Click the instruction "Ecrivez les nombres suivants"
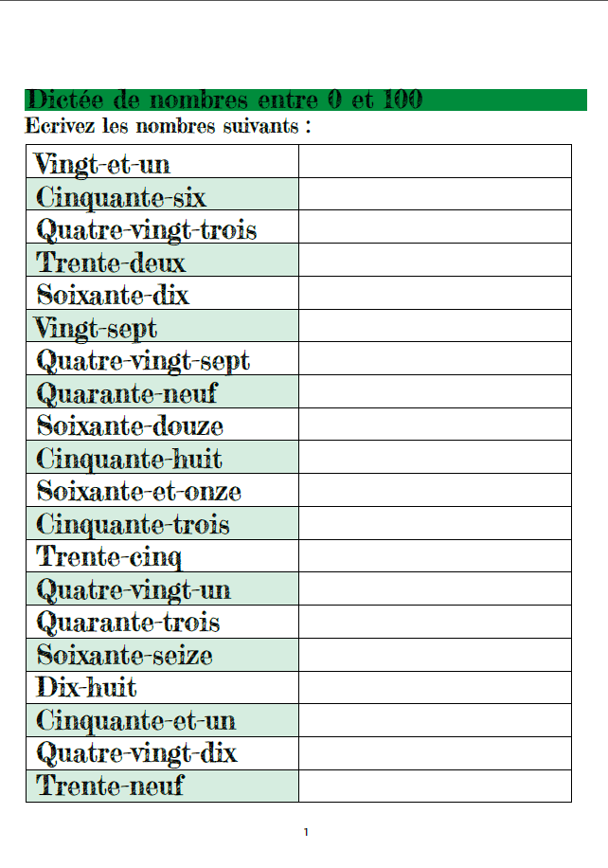608x868 pixels. (169, 126)
